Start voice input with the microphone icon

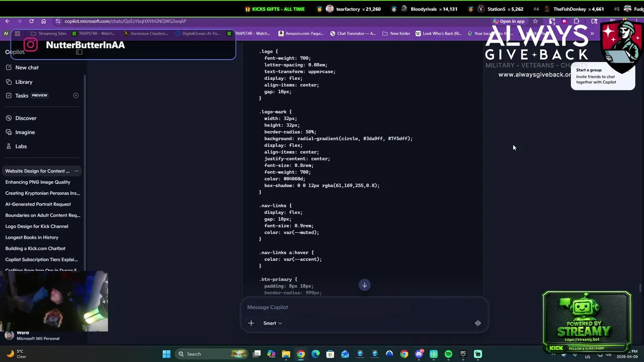[478, 323]
